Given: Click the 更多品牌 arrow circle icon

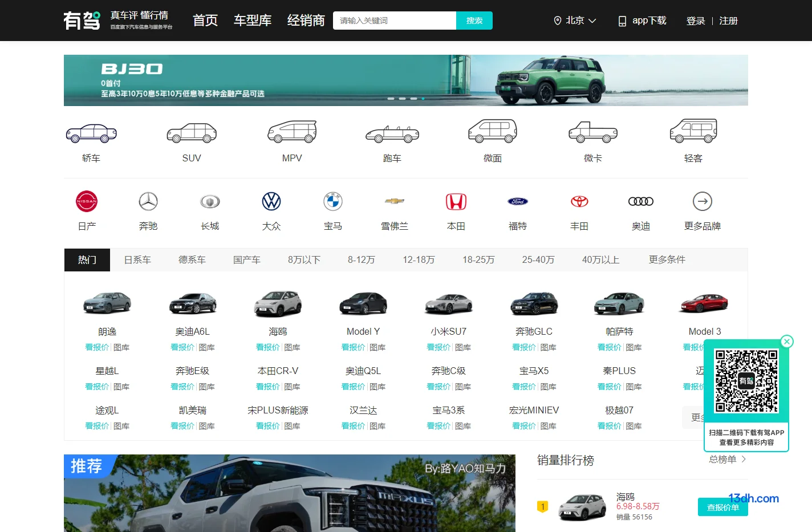Looking at the screenshot, I should tap(703, 201).
